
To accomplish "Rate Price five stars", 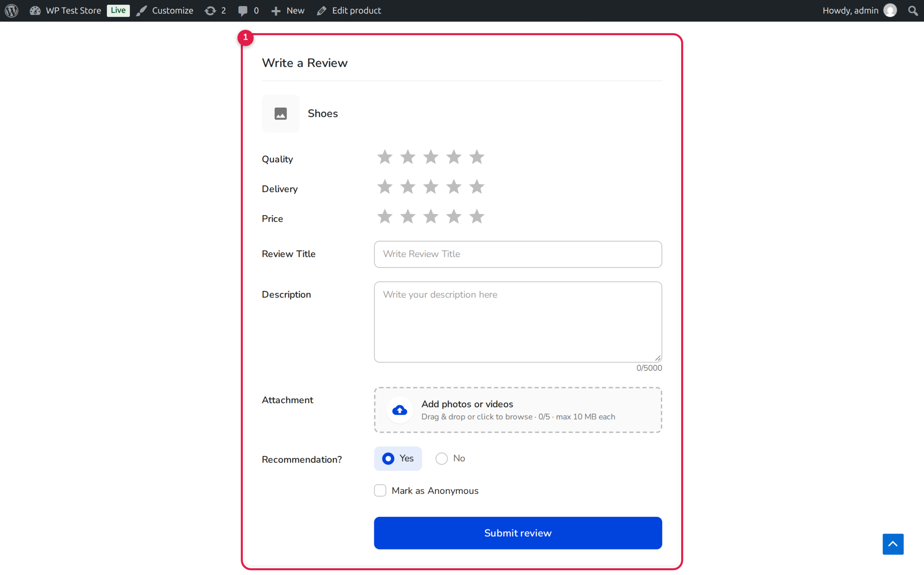I will click(x=477, y=217).
